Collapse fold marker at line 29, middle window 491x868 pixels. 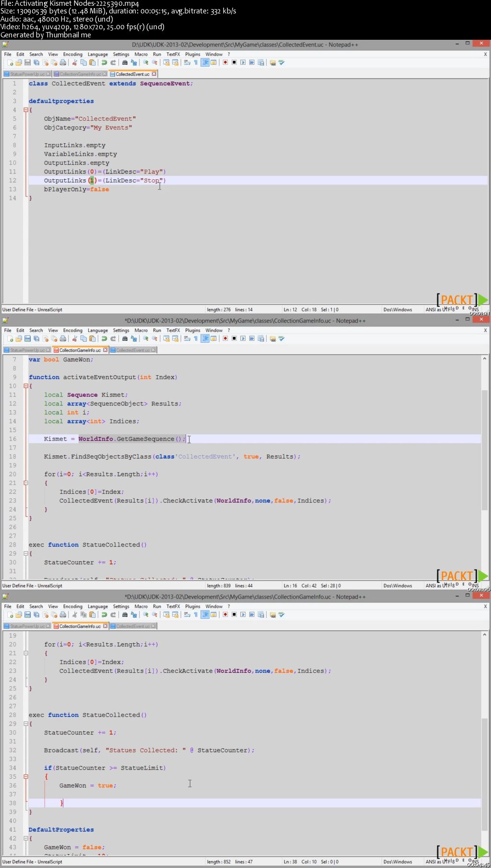click(x=26, y=554)
